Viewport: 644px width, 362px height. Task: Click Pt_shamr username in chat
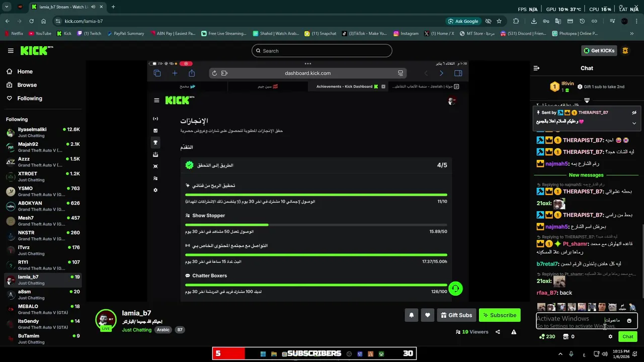[x=575, y=244]
